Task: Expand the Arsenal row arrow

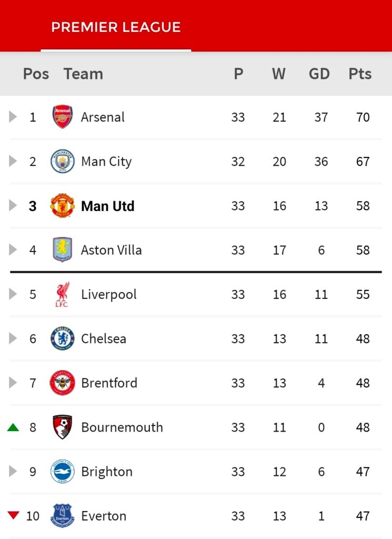Action: click(13, 117)
